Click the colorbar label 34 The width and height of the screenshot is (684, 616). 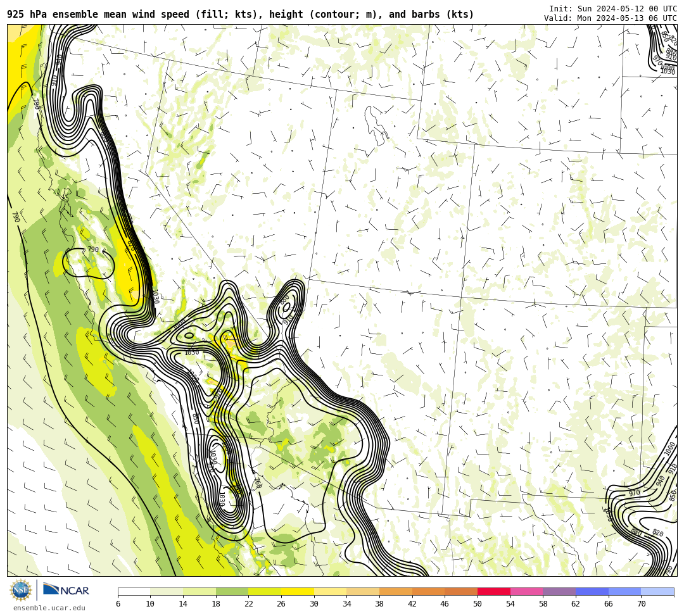coord(346,604)
